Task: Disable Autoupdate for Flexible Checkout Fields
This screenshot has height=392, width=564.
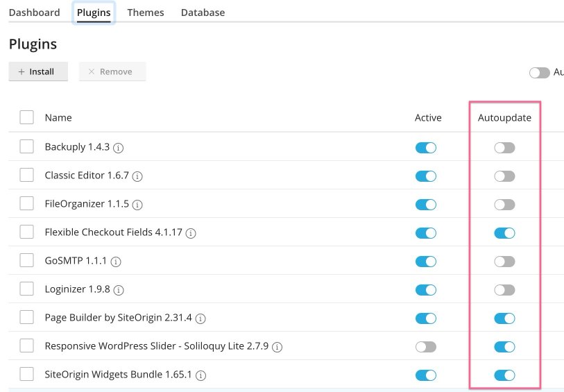Action: click(x=504, y=232)
